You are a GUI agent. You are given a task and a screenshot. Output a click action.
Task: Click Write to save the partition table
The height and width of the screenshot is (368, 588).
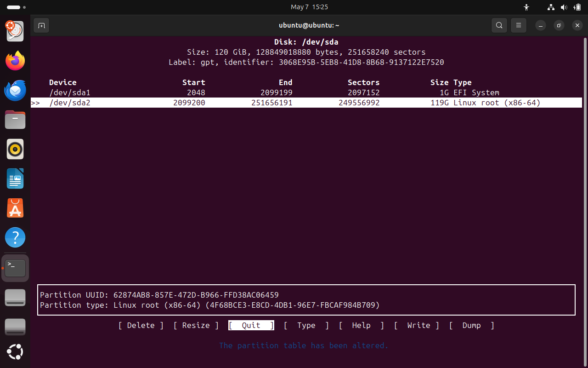[418, 325]
